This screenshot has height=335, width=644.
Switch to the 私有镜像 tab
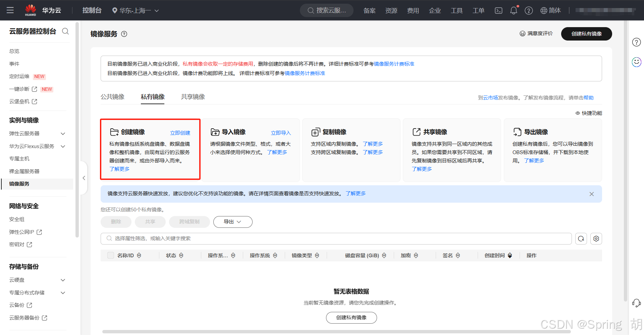coord(153,97)
